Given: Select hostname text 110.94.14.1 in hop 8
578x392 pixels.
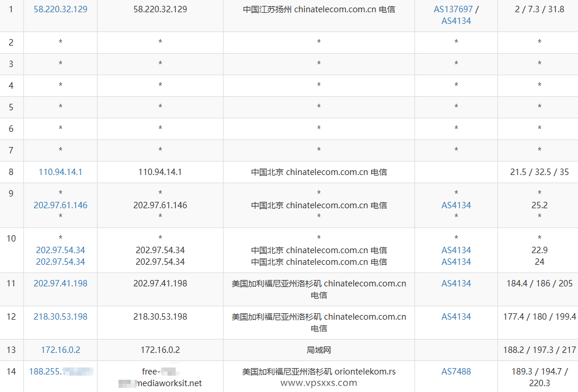Looking at the screenshot, I should point(160,172).
